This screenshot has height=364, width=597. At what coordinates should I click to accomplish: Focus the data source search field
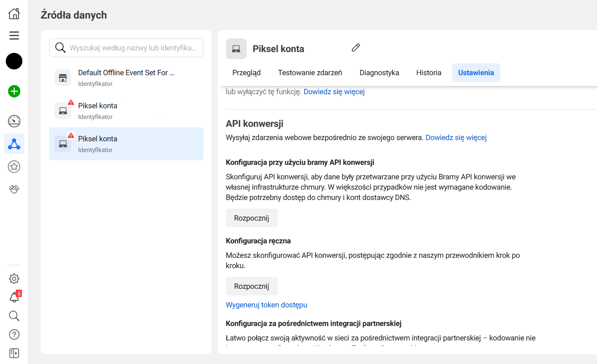(x=132, y=48)
